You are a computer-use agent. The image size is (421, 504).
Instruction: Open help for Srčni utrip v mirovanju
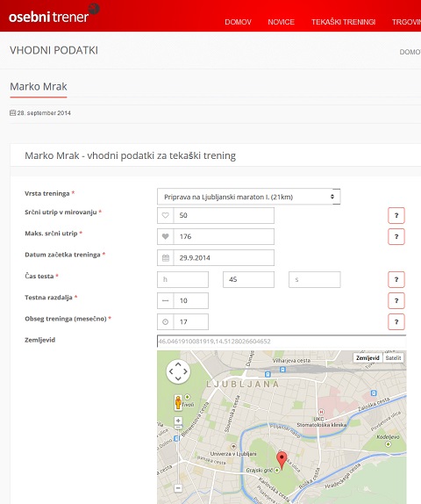pyautogui.click(x=396, y=215)
